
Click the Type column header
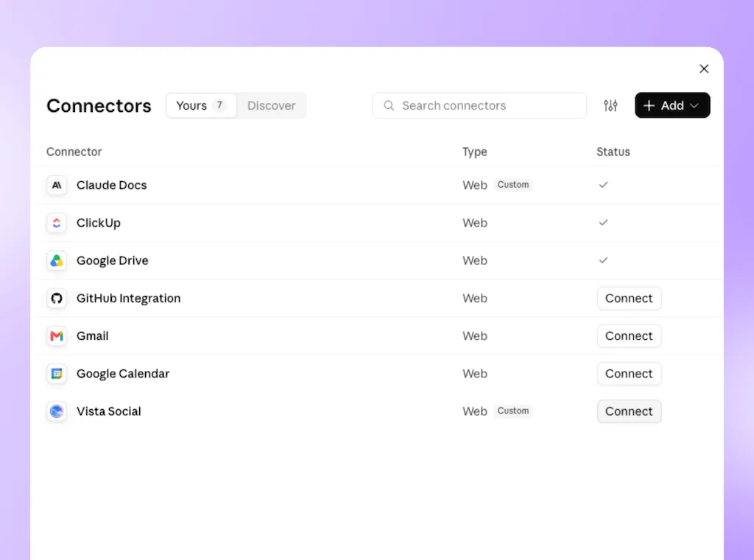coord(475,152)
